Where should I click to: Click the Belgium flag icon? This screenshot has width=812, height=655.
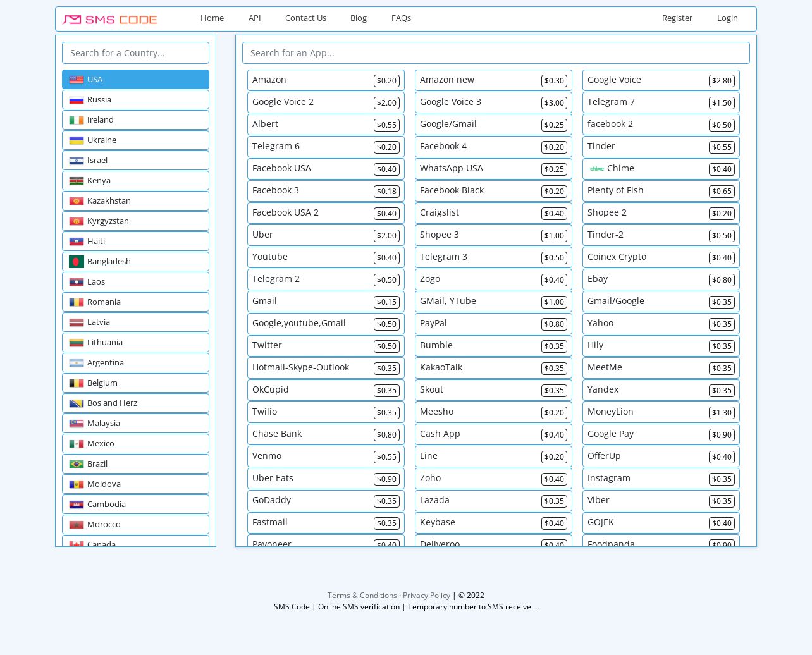[77, 383]
